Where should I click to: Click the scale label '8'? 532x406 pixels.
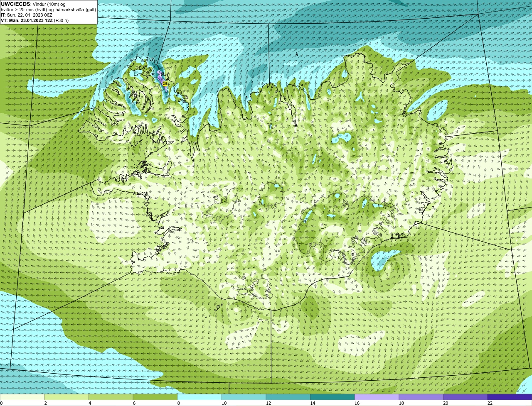pyautogui.click(x=179, y=403)
